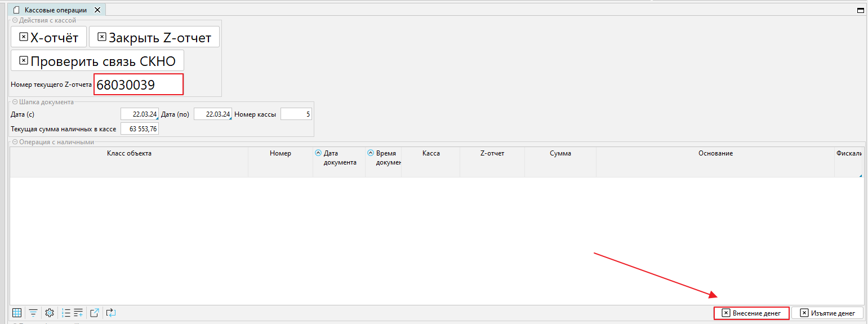Maximize the panel using top-right icon
The image size is (868, 324).
click(860, 10)
